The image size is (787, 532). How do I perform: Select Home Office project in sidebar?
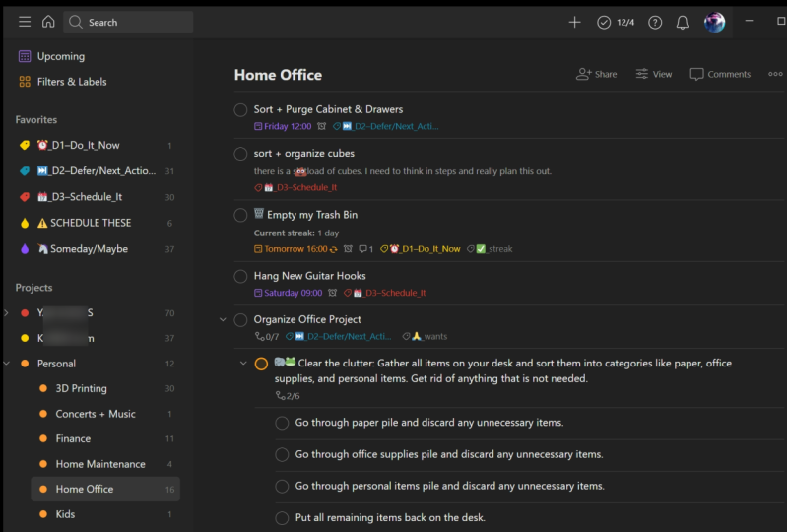(x=105, y=489)
